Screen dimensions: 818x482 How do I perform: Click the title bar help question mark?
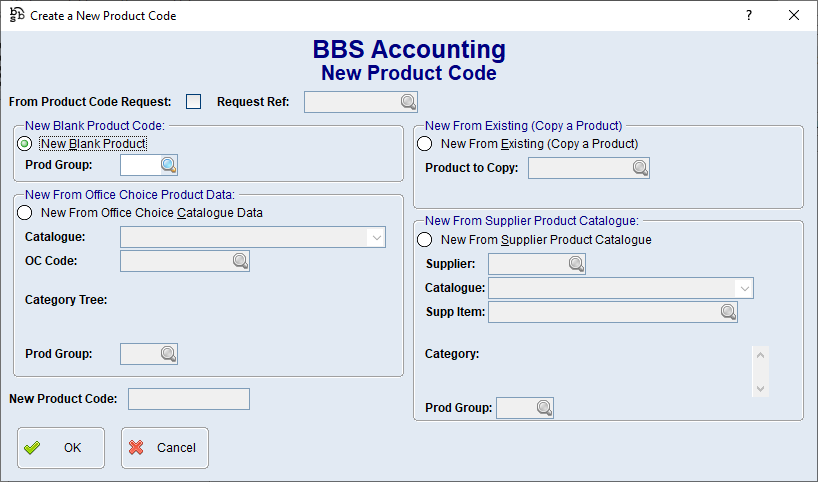click(x=748, y=16)
